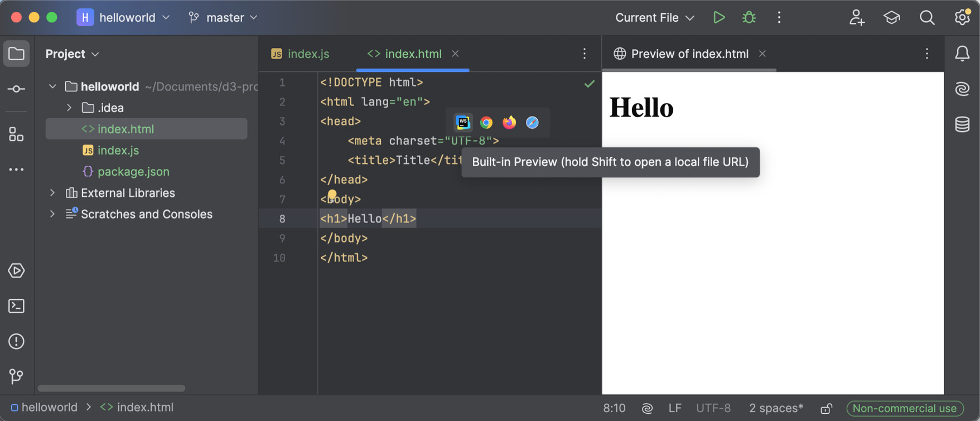Open the Structure tool window
The height and width of the screenshot is (421, 980).
click(x=16, y=134)
